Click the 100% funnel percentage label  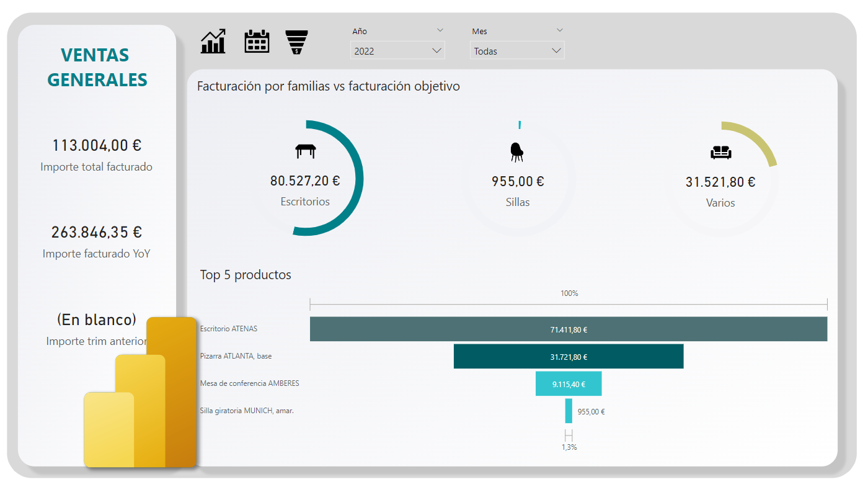(x=569, y=293)
